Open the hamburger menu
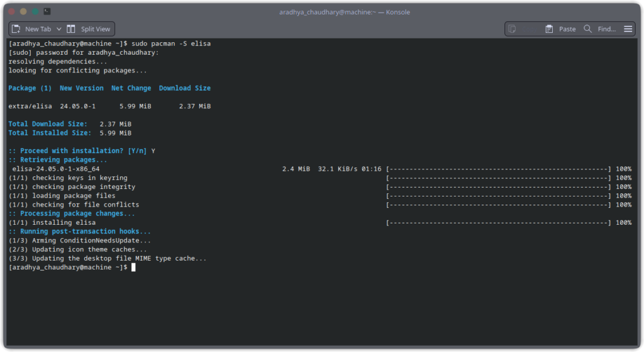Screen dimensions: 644x352 (628, 29)
